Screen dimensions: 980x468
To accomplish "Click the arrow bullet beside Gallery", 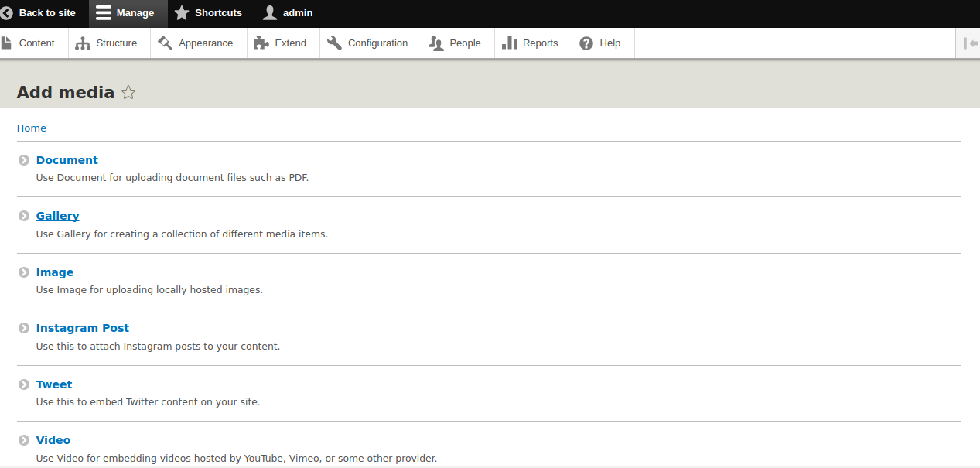I will point(24,217).
